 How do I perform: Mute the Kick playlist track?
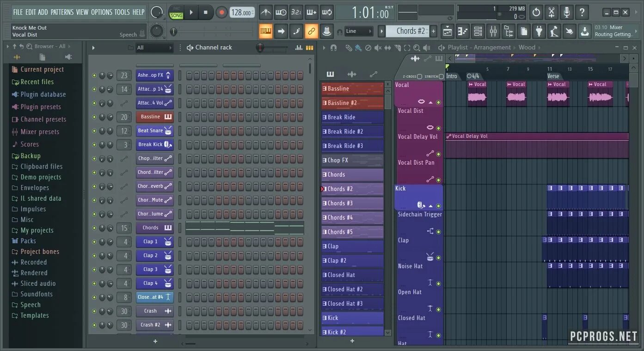point(438,206)
